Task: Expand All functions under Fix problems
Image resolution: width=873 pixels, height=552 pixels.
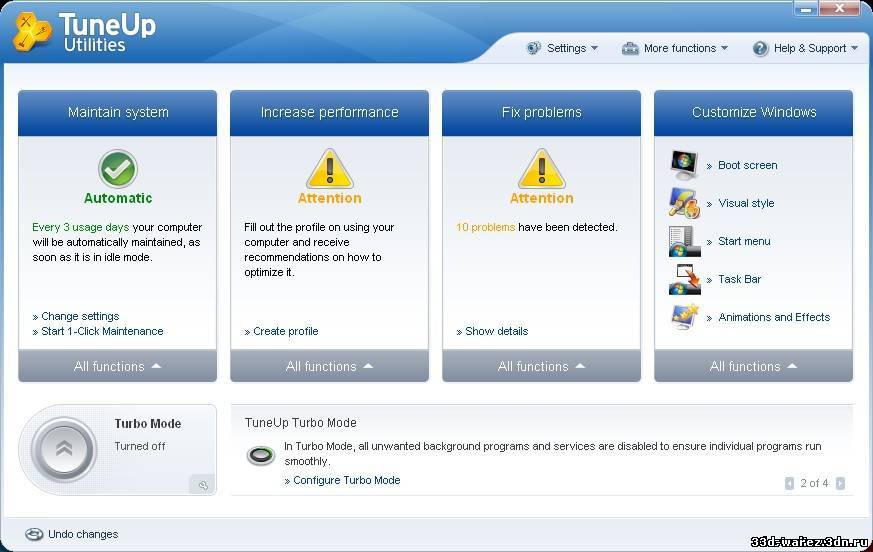Action: [x=542, y=366]
